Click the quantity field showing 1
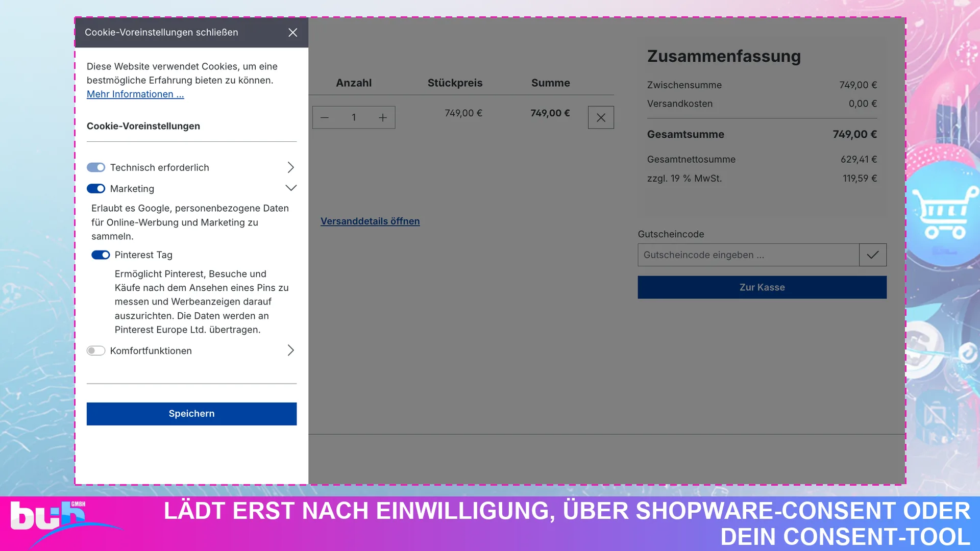This screenshot has height=551, width=980. pyautogui.click(x=354, y=118)
